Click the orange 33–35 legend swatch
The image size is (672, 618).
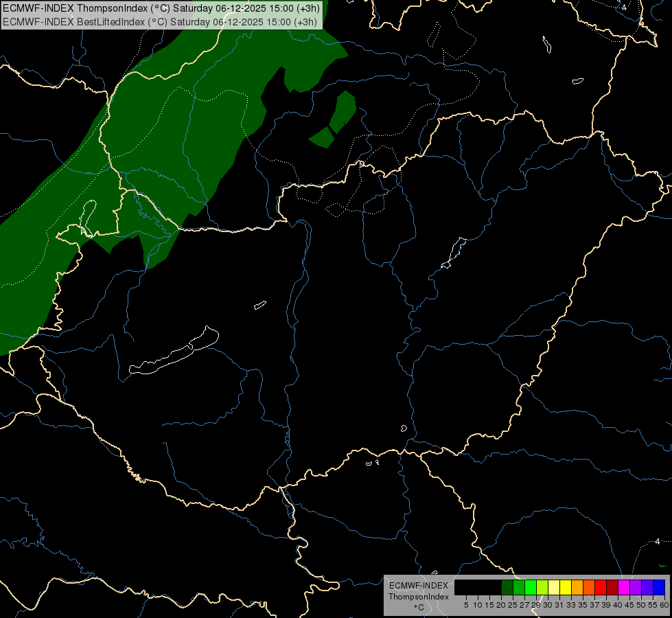[577, 587]
